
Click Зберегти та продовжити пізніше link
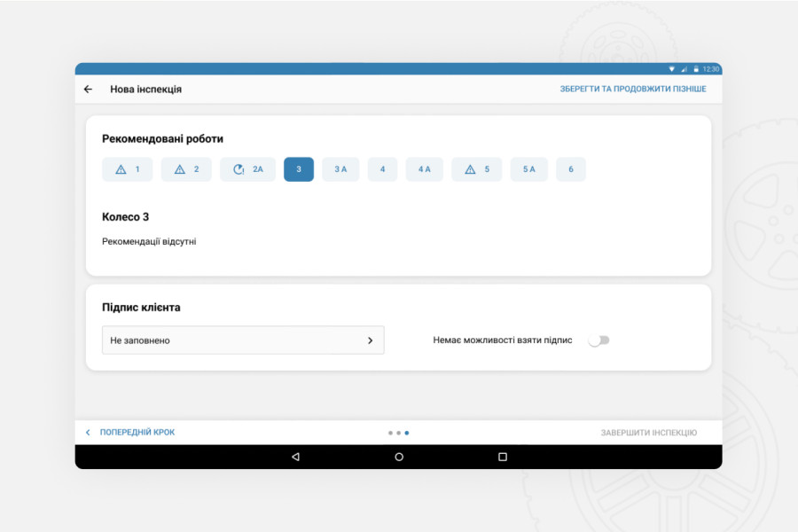click(632, 90)
